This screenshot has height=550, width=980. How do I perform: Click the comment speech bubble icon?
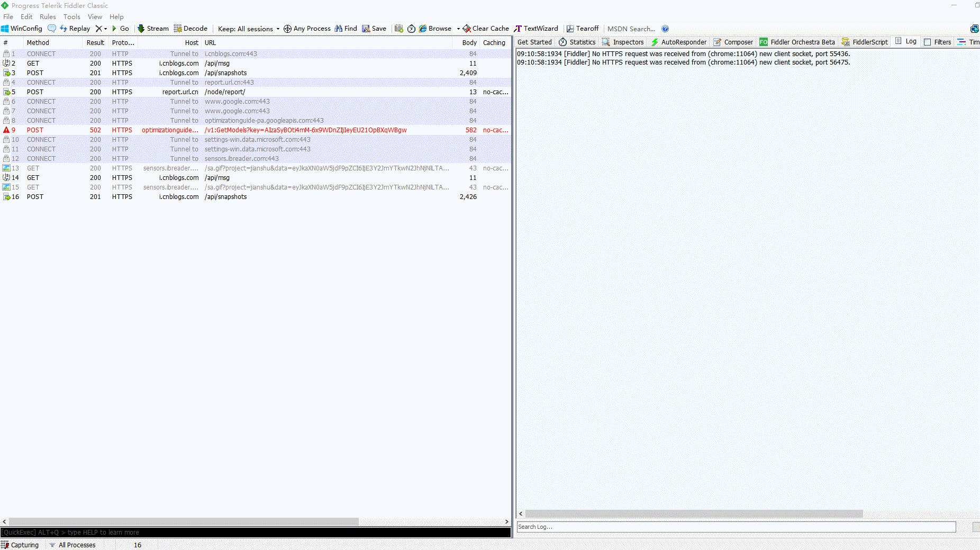click(51, 29)
